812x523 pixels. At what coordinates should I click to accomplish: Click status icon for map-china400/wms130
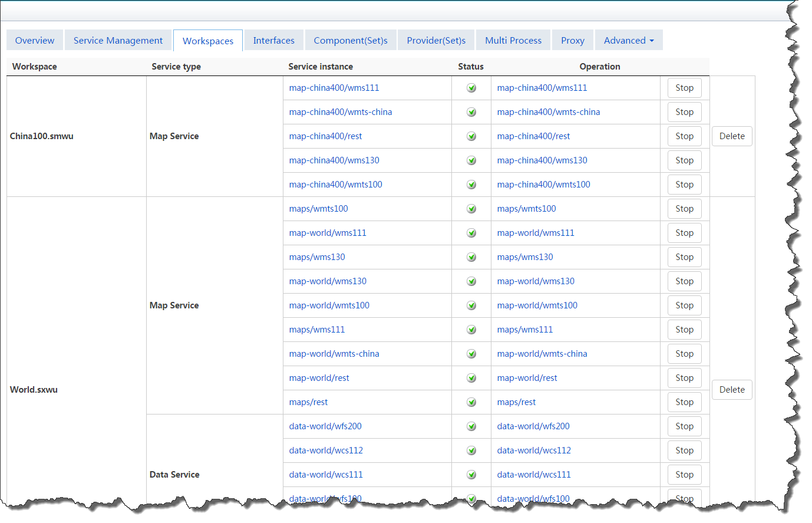tap(471, 160)
